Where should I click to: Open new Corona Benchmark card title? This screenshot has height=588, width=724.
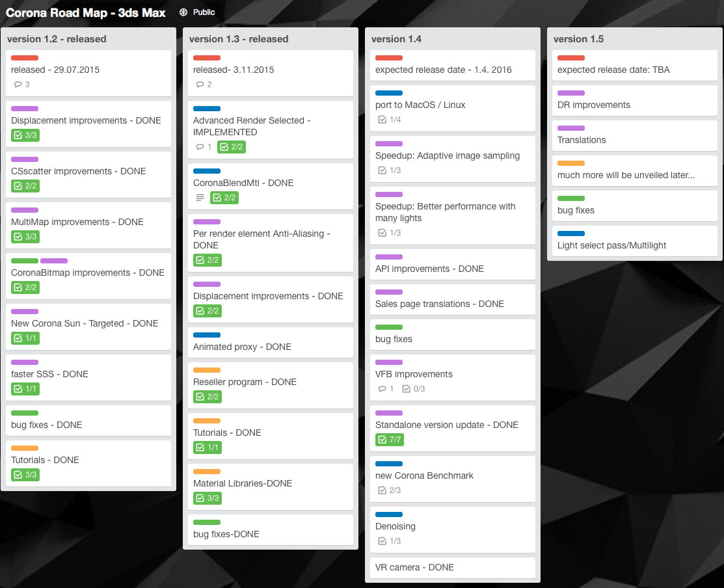424,476
